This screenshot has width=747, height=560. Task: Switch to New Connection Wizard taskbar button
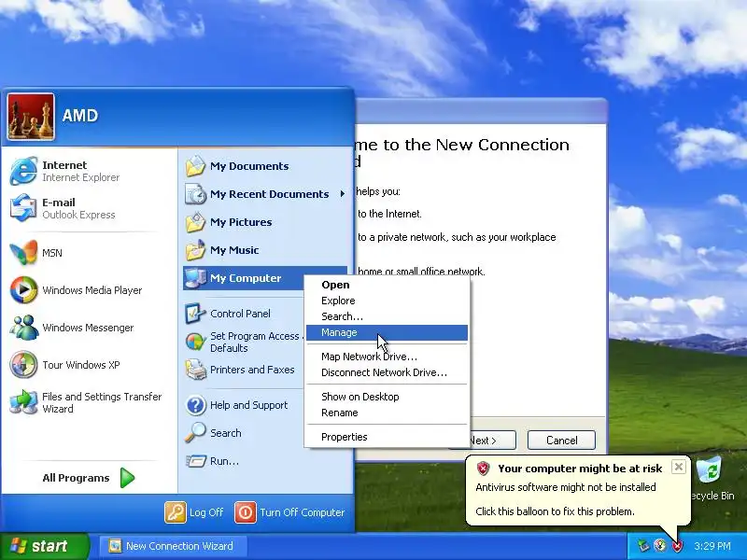174,546
